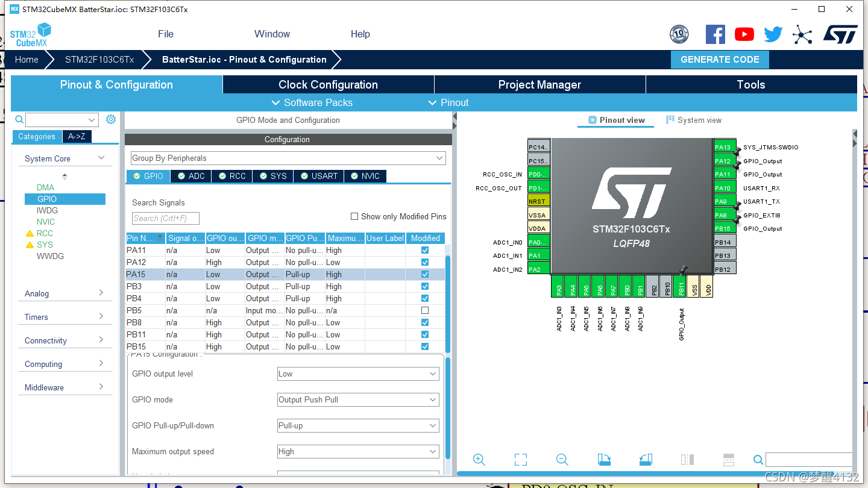Zoom in on the chip pinout view

[x=479, y=460]
